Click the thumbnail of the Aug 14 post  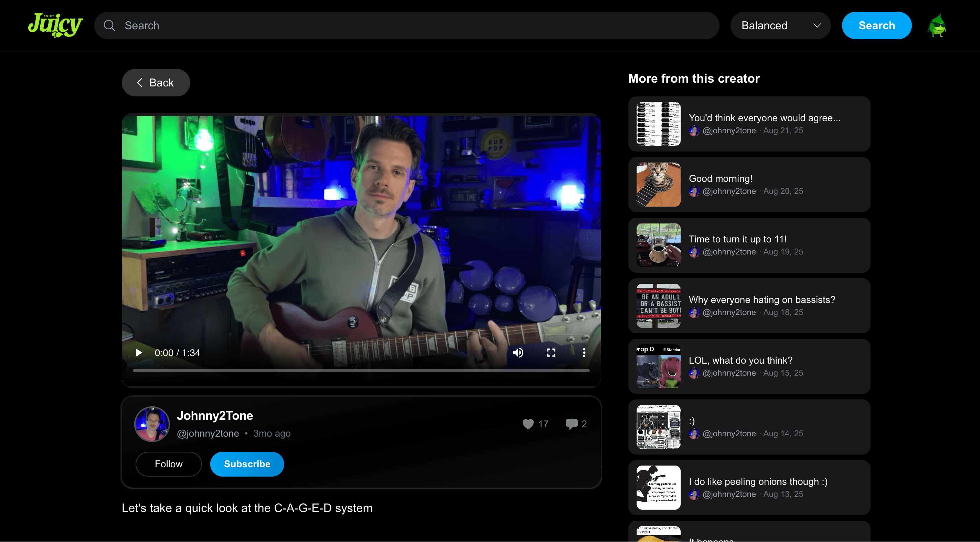pyautogui.click(x=659, y=427)
